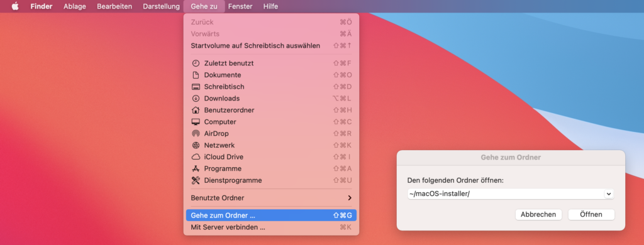
Task: Click the Programme app icon
Action: pos(196,168)
